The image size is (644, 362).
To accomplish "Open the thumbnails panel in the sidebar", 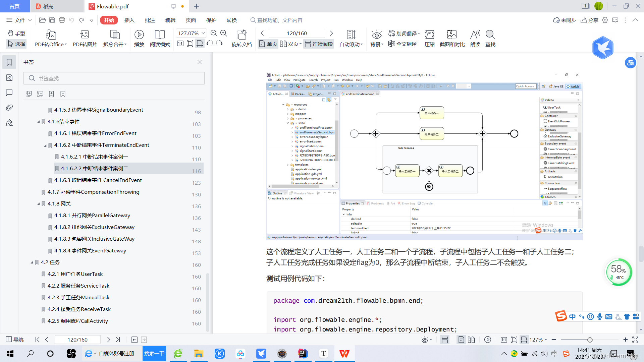I will point(9,78).
